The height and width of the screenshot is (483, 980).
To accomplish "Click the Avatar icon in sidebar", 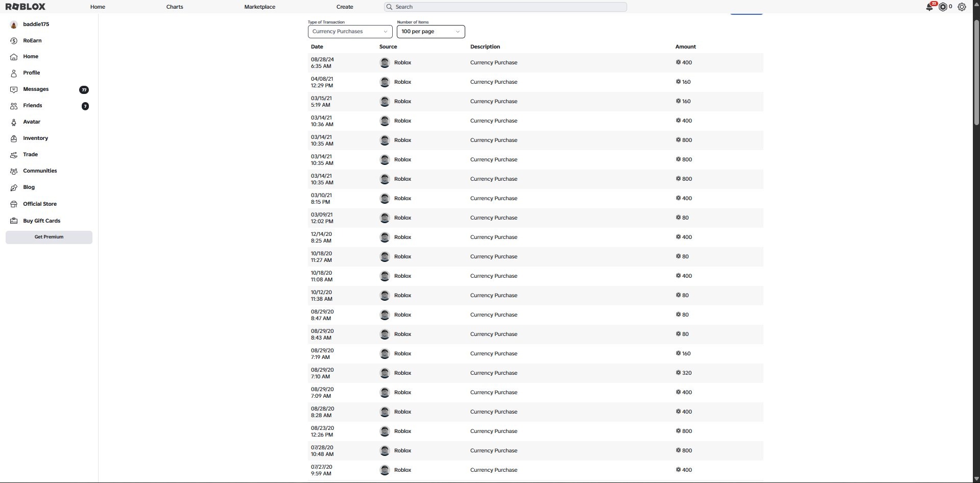I will 14,122.
